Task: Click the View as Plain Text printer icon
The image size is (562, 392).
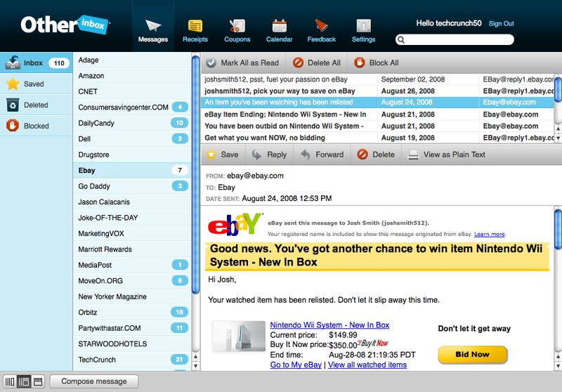Action: click(x=413, y=155)
